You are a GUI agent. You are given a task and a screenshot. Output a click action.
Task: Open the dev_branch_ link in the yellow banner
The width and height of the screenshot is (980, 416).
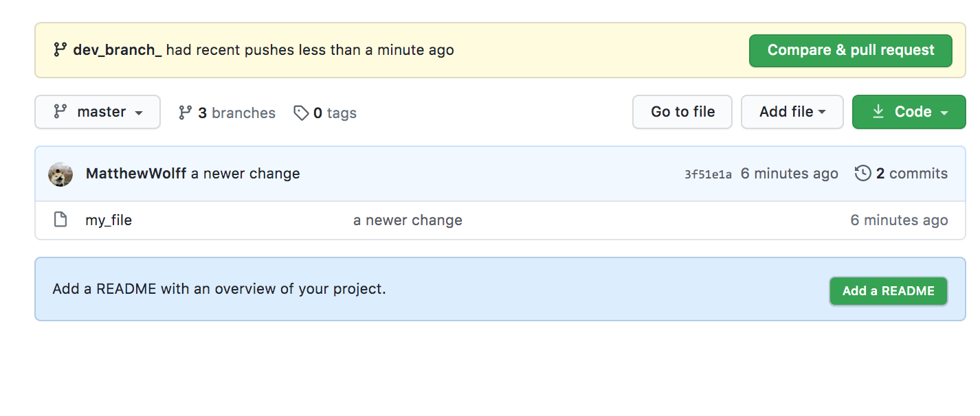tap(118, 50)
